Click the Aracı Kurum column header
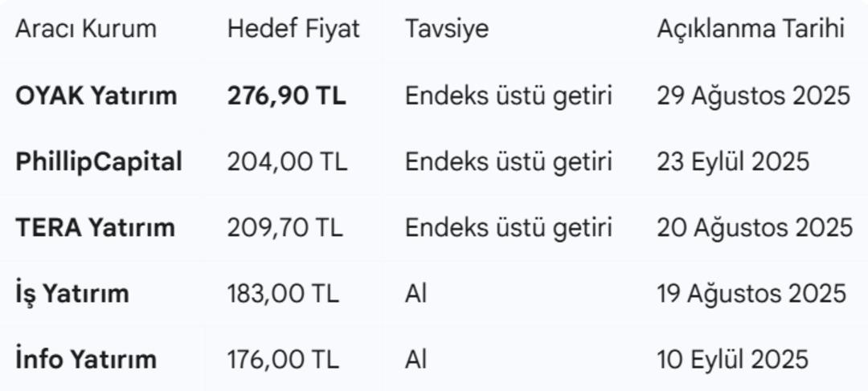Viewport: 868px width, 391px height. [x=86, y=30]
